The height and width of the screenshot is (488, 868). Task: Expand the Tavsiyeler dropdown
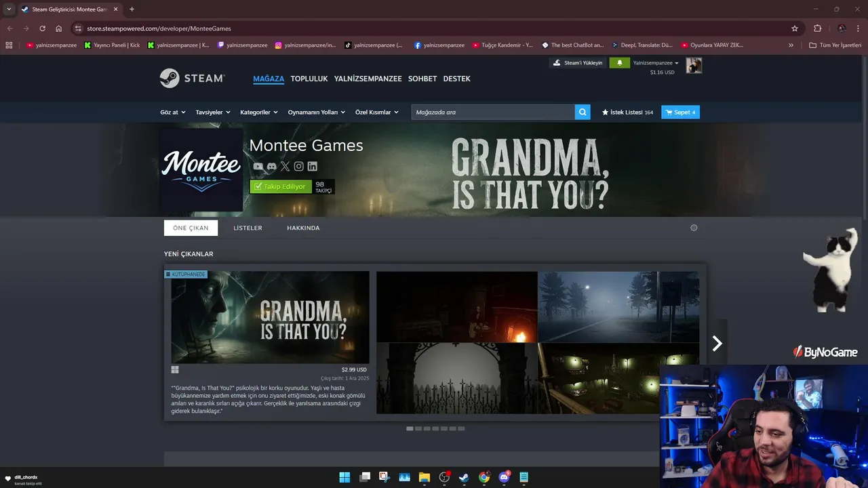click(213, 112)
